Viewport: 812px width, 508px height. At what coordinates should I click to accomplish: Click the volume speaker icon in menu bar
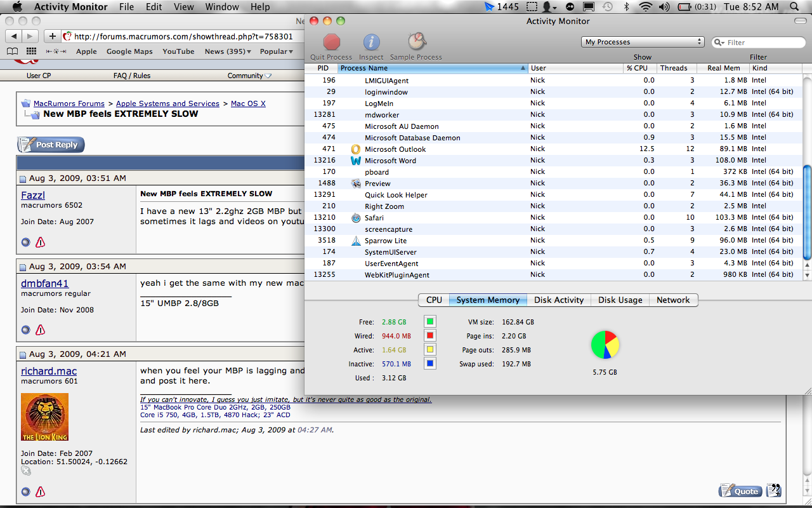coord(664,7)
